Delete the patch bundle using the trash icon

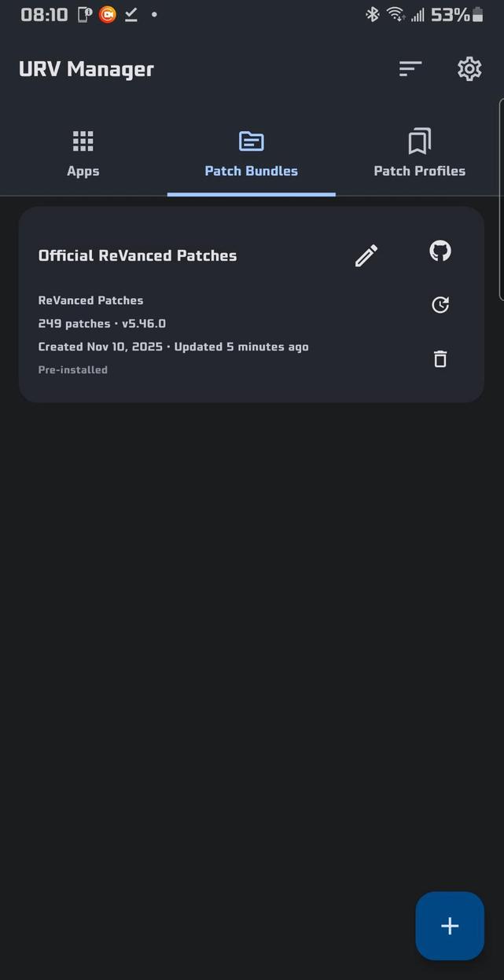(x=440, y=358)
